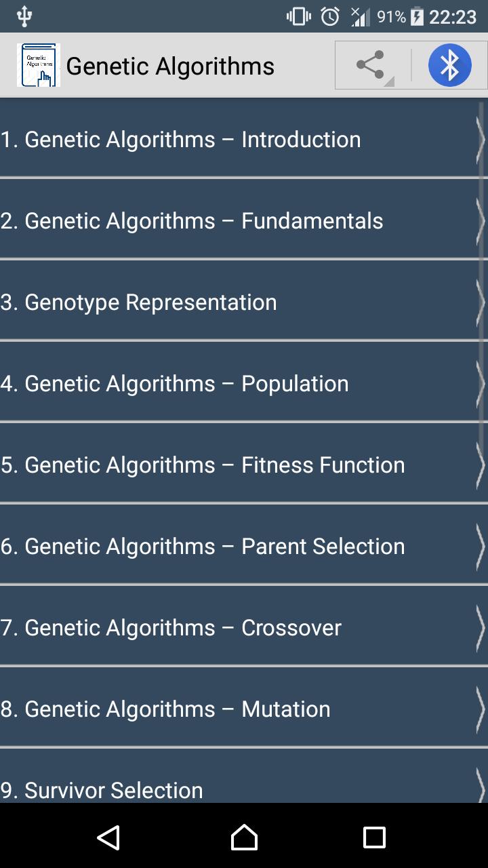The height and width of the screenshot is (868, 488).
Task: Tap the Mutation row chevron arrow
Action: [480, 709]
